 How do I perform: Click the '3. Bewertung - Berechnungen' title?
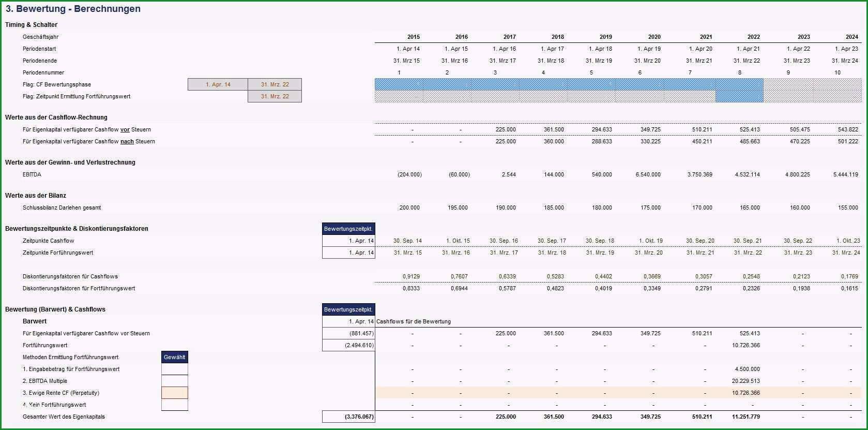pyautogui.click(x=73, y=9)
